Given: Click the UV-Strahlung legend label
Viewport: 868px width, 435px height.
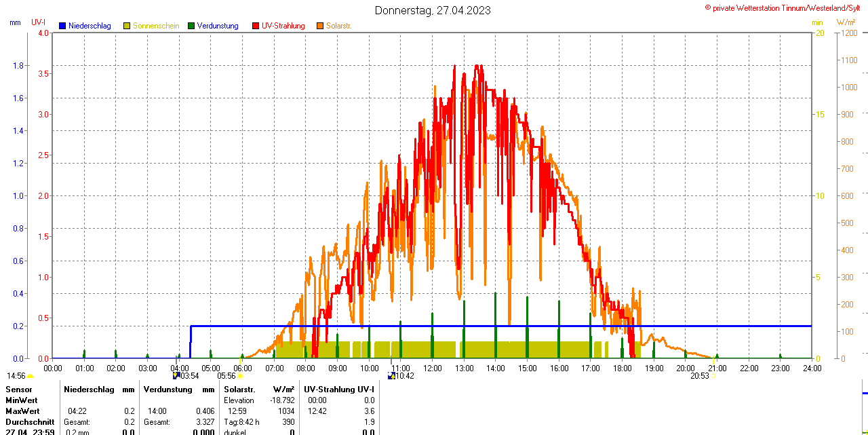Looking at the screenshot, I should click(x=283, y=26).
